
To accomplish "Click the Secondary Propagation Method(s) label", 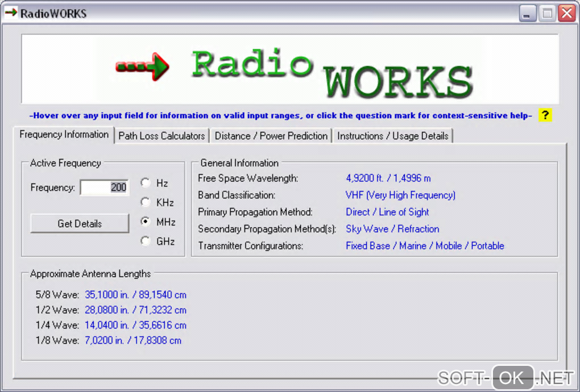I will [x=267, y=229].
